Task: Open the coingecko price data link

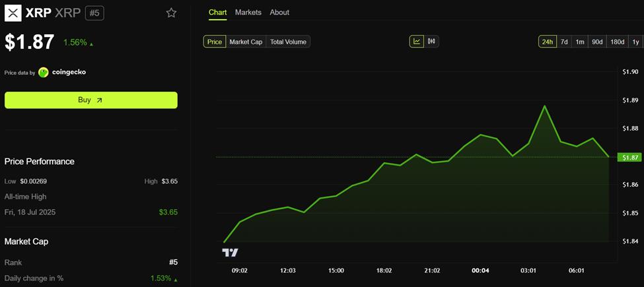Action: click(x=69, y=73)
